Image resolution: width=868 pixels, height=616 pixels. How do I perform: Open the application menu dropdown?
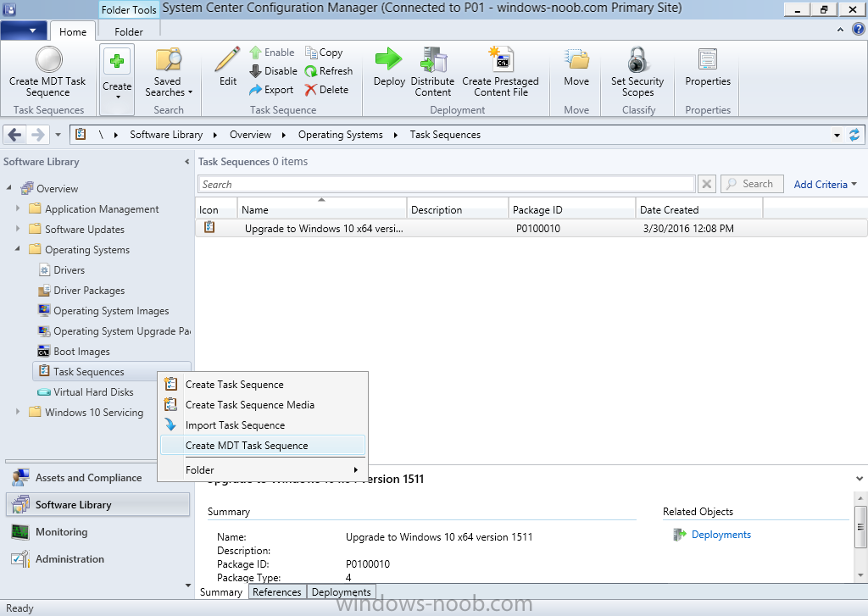click(x=23, y=31)
